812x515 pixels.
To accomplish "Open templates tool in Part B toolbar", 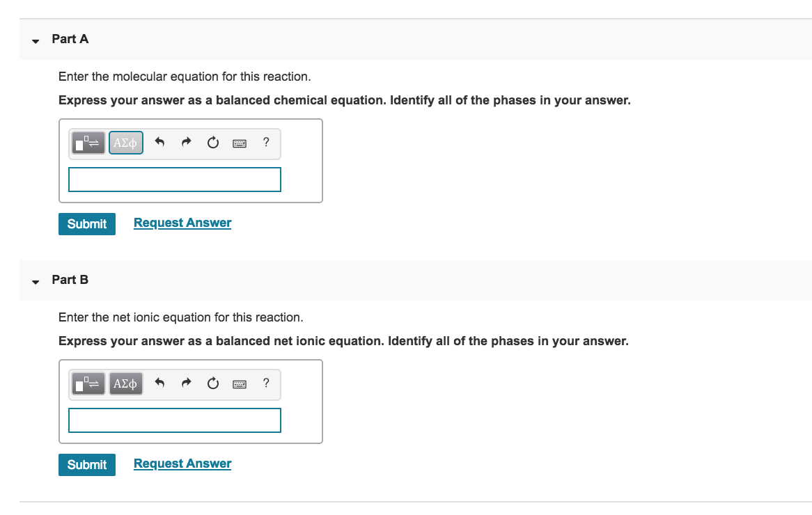I will coord(88,383).
